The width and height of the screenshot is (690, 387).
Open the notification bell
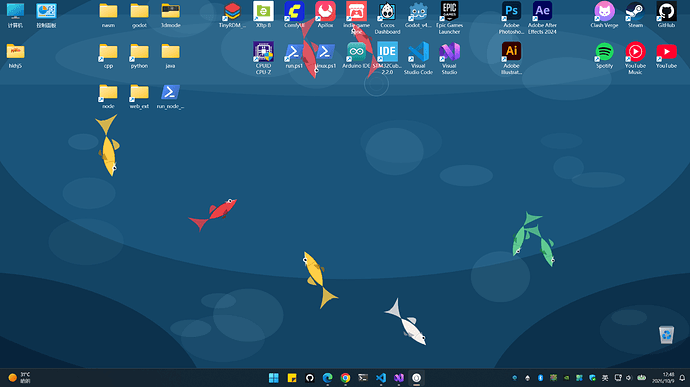coord(682,378)
